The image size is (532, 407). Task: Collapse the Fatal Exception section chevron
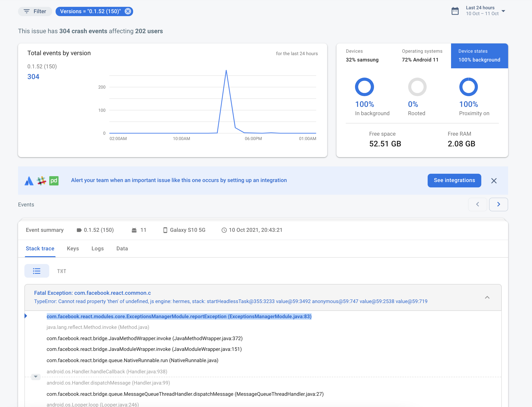tap(487, 297)
